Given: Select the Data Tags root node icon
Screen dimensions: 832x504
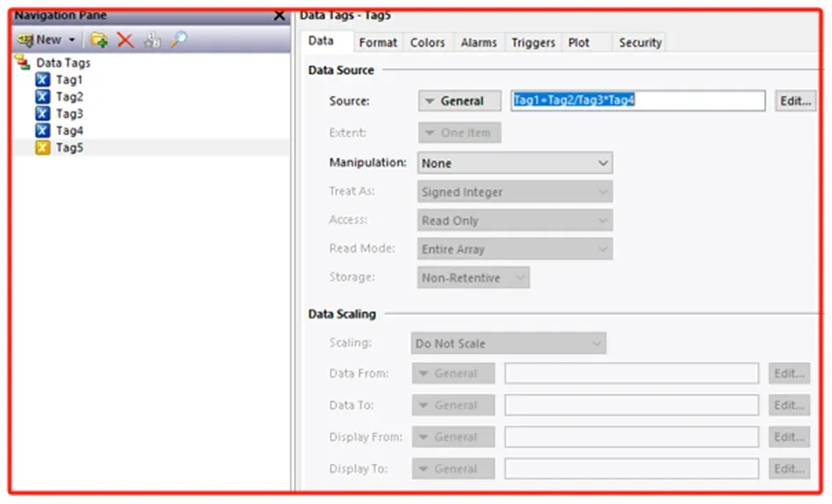Looking at the screenshot, I should pos(23,62).
